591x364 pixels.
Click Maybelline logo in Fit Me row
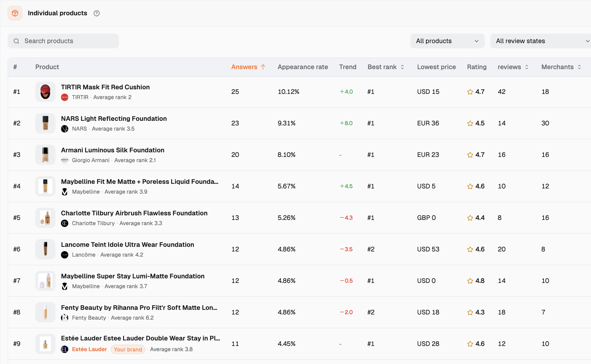(65, 192)
